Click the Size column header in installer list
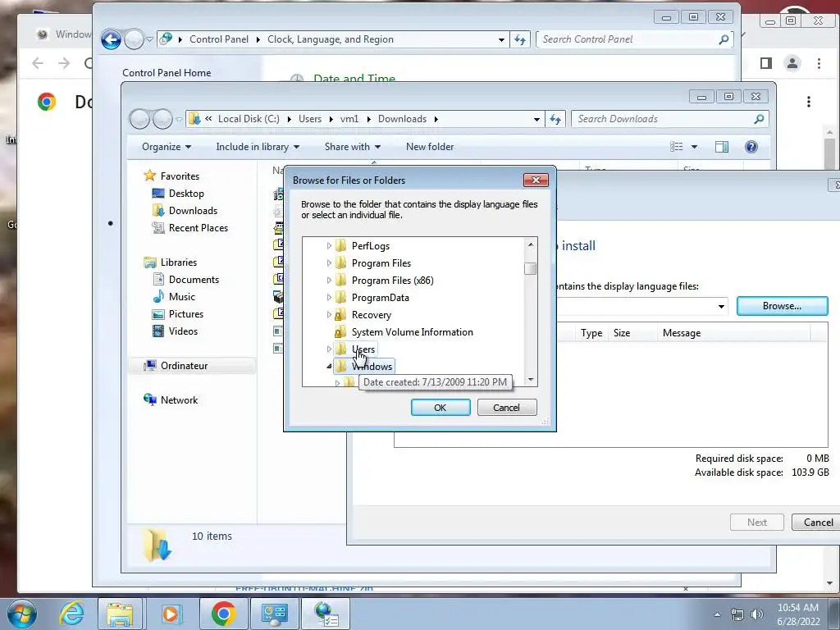The width and height of the screenshot is (840, 630). click(x=622, y=333)
